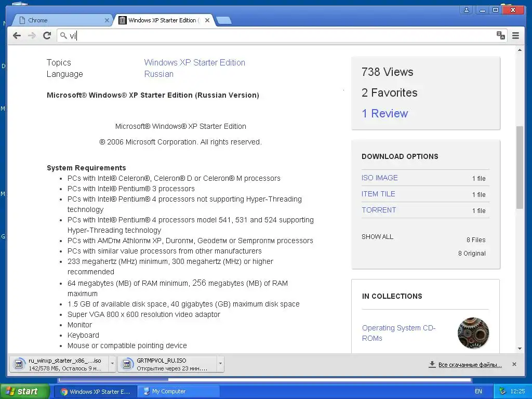532x399 pixels.
Task: Open a new tab with the new-tab button
Action: (x=223, y=21)
